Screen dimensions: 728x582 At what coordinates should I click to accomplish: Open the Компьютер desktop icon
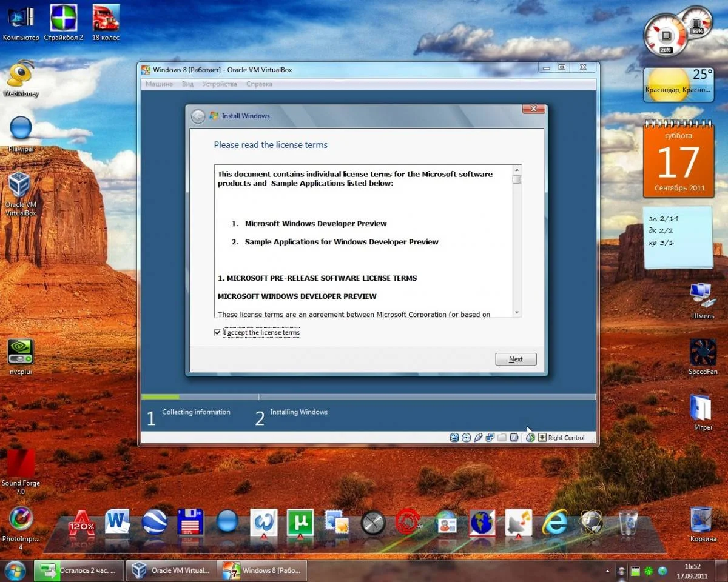pos(21,23)
